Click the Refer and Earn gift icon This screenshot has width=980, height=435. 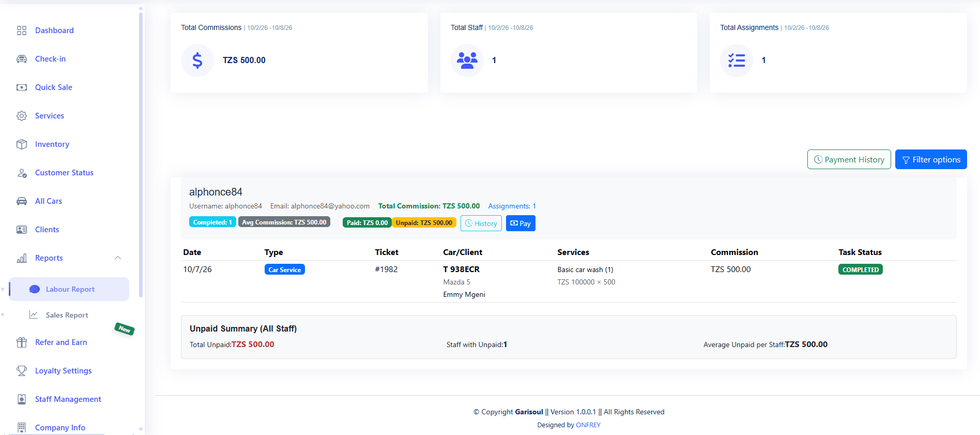point(22,342)
